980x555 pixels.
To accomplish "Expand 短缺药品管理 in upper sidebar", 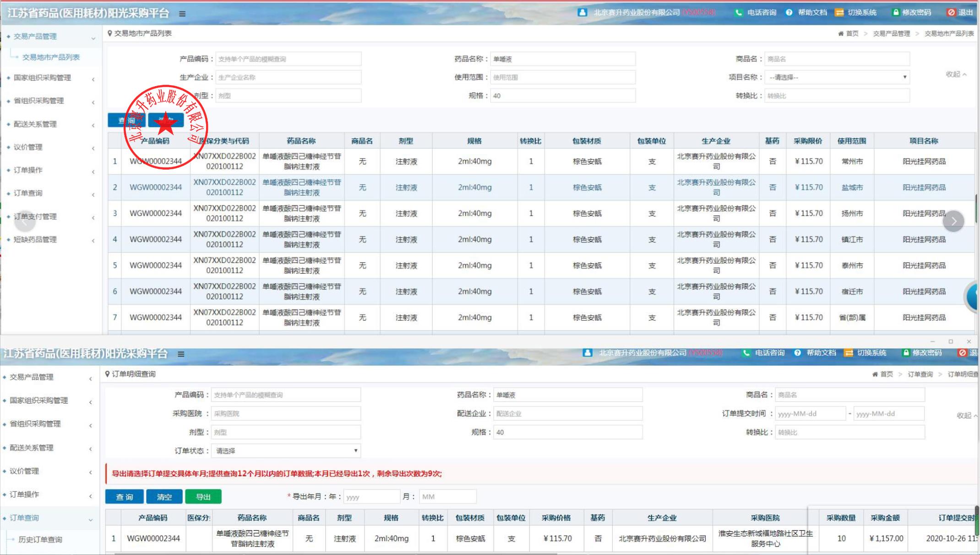I will pos(50,239).
